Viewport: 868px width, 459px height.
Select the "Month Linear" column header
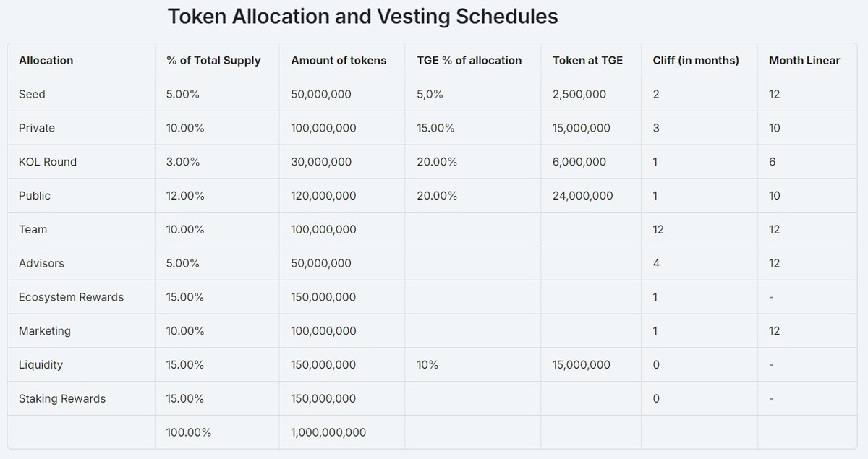pos(804,61)
